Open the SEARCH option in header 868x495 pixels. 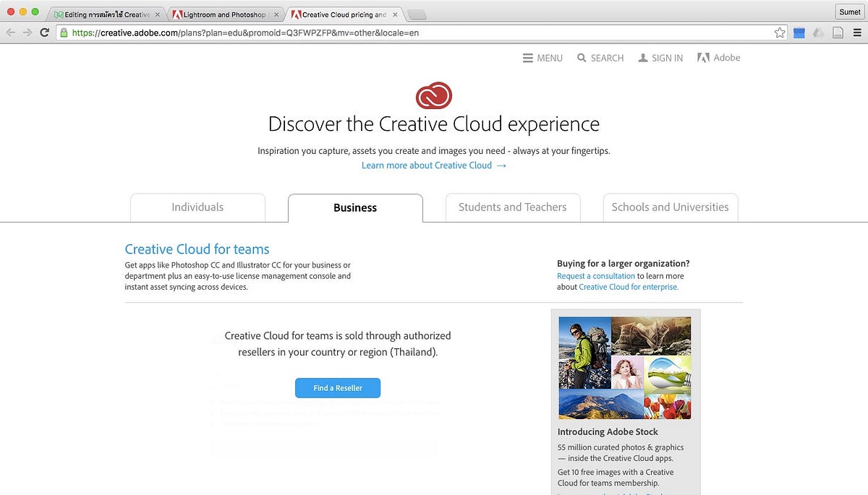600,58
